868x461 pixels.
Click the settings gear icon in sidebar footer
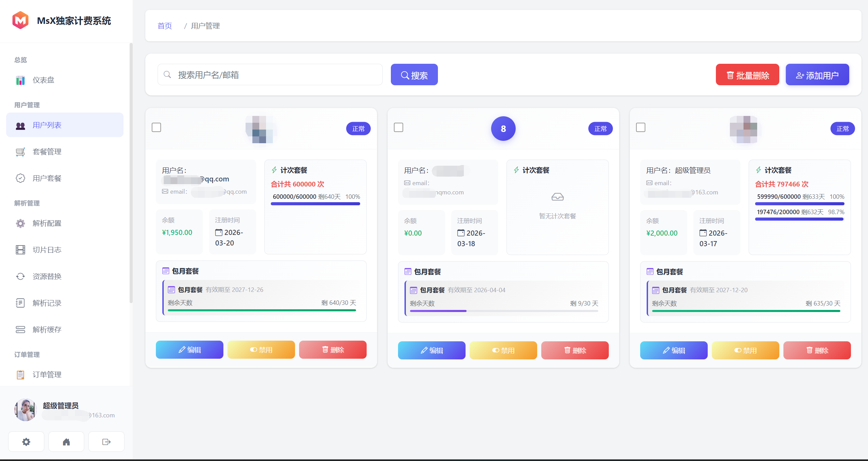[26, 442]
